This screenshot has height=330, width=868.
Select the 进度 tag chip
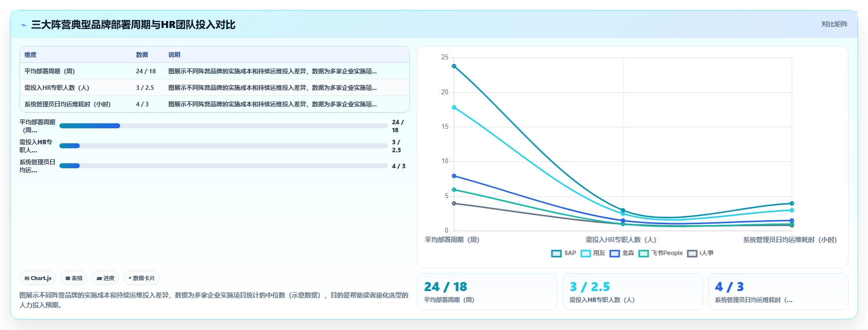[105, 278]
